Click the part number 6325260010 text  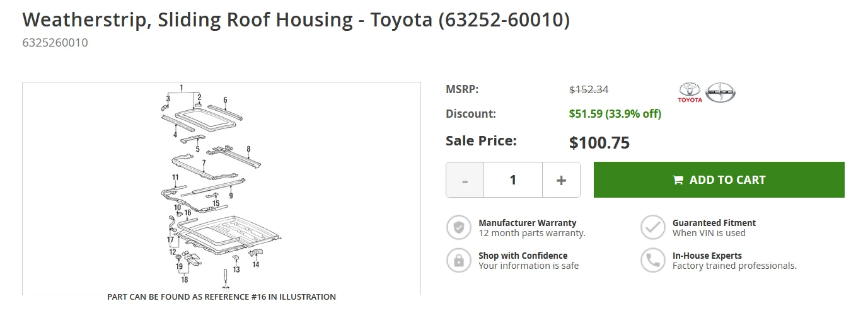tap(55, 43)
